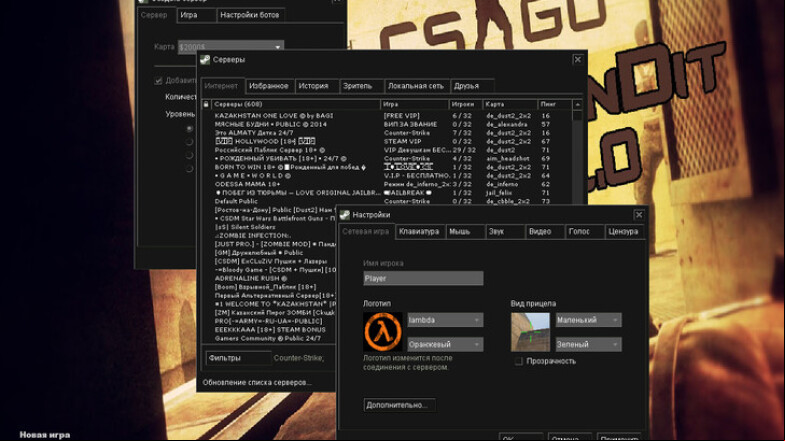The image size is (785, 441).
Task: Select EEEKKKAAA [18+] STEAM BONUS server
Action: (x=270, y=330)
